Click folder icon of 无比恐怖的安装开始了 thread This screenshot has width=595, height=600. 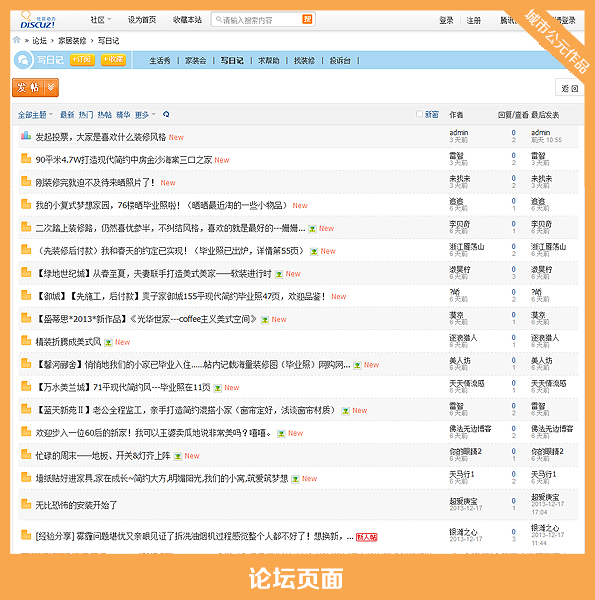point(26,504)
